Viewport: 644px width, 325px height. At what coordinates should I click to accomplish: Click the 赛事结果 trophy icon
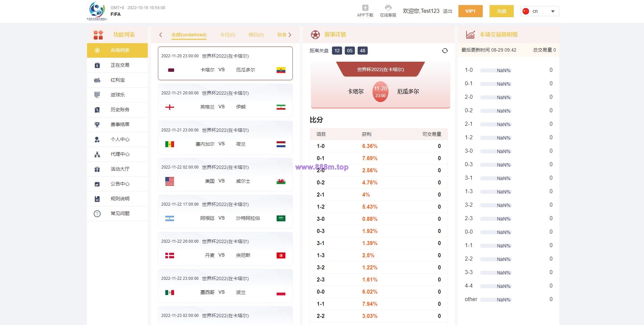coord(97,124)
